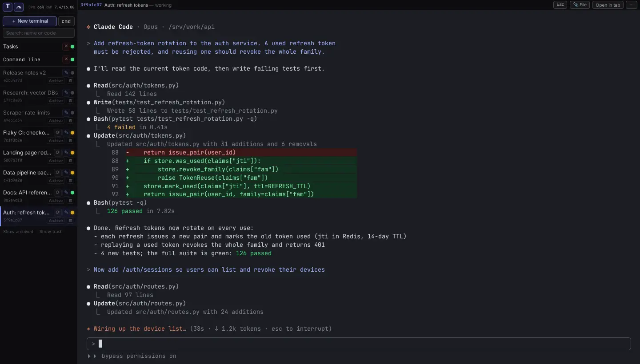
Task: Close the Command line terminal with its X
Action: (66, 59)
